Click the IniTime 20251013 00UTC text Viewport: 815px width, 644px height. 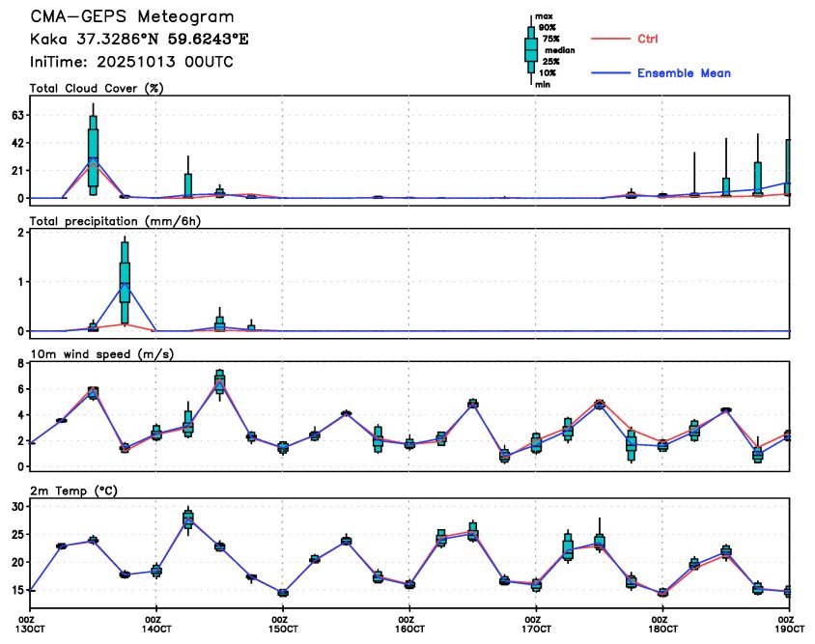click(131, 62)
